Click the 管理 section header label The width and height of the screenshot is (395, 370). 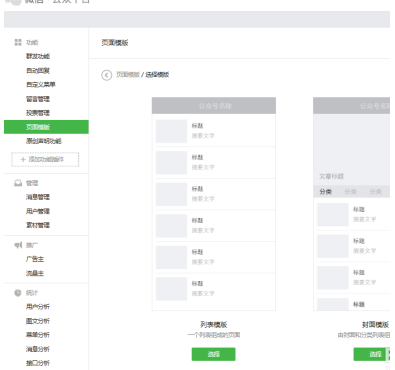click(32, 183)
